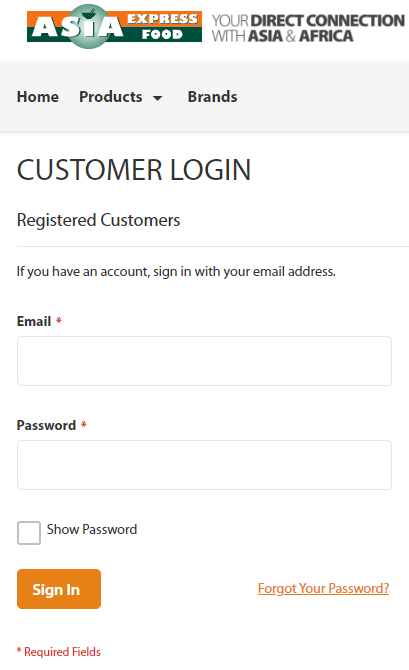409x670 pixels.
Task: Go to the Brands page
Action: (212, 97)
